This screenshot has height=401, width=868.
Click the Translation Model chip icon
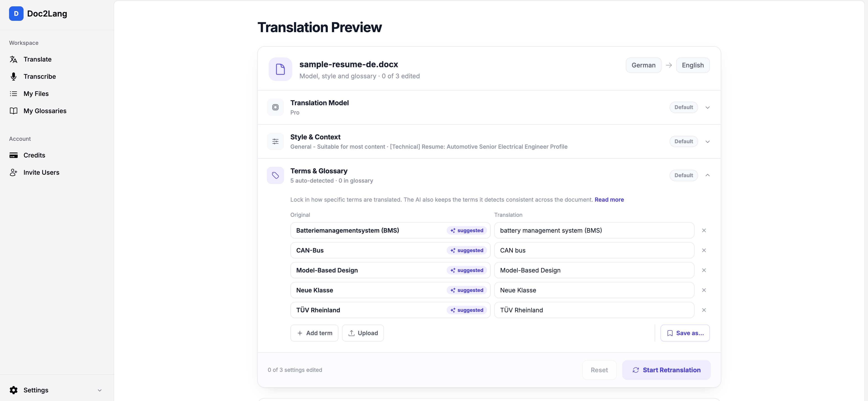click(x=275, y=107)
